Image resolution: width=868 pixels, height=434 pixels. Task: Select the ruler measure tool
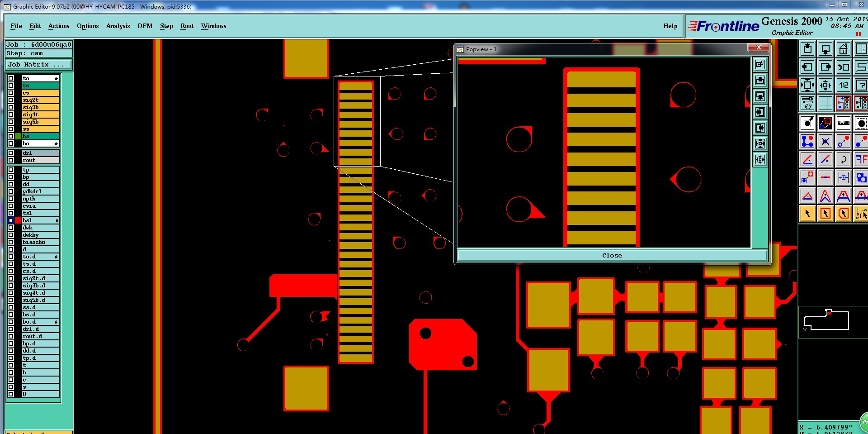(844, 123)
